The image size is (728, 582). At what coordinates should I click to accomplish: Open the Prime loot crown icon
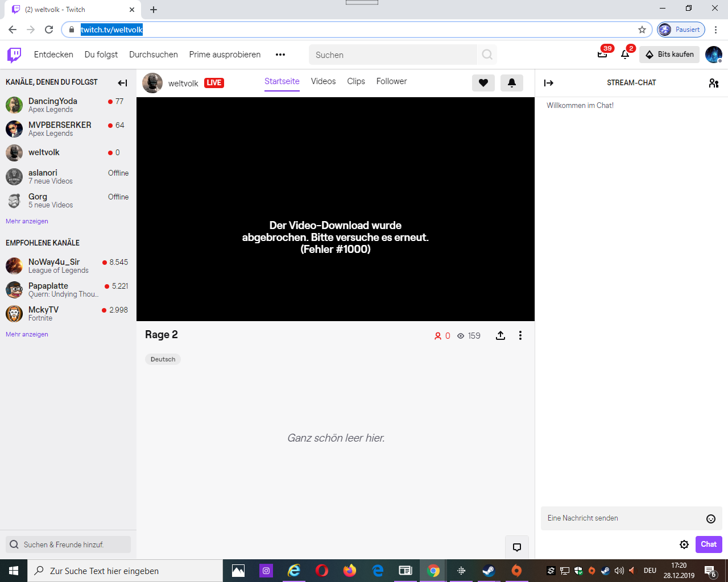[x=602, y=55]
